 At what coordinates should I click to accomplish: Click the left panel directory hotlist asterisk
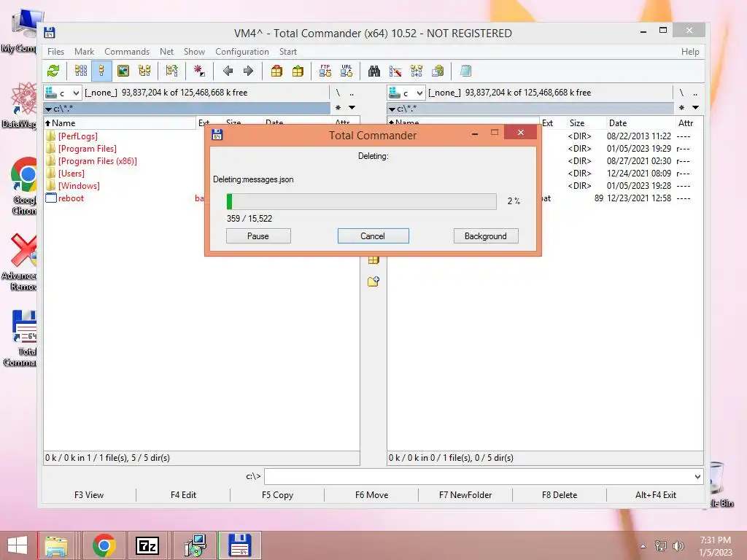pos(338,108)
